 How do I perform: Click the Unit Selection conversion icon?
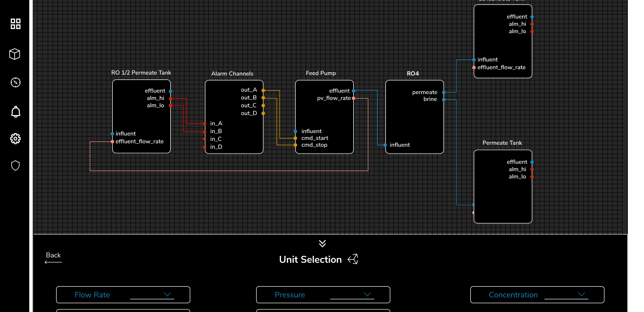[x=353, y=259]
